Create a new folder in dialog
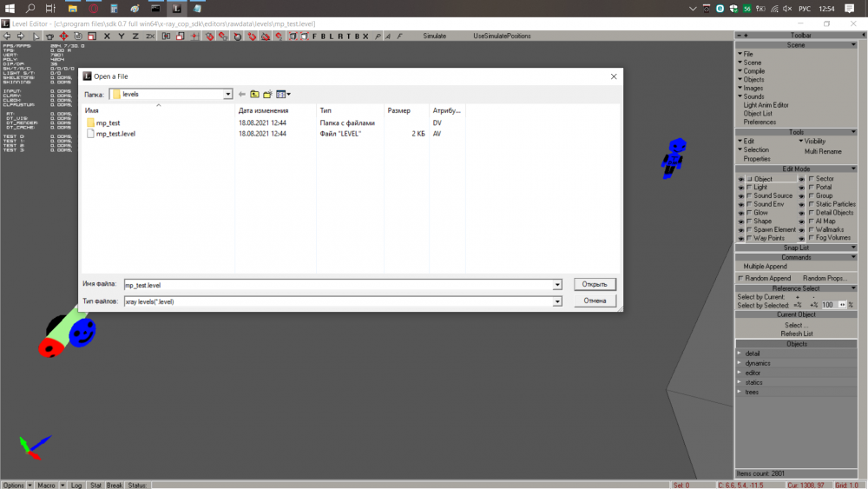This screenshot has height=489, width=868. click(x=268, y=94)
